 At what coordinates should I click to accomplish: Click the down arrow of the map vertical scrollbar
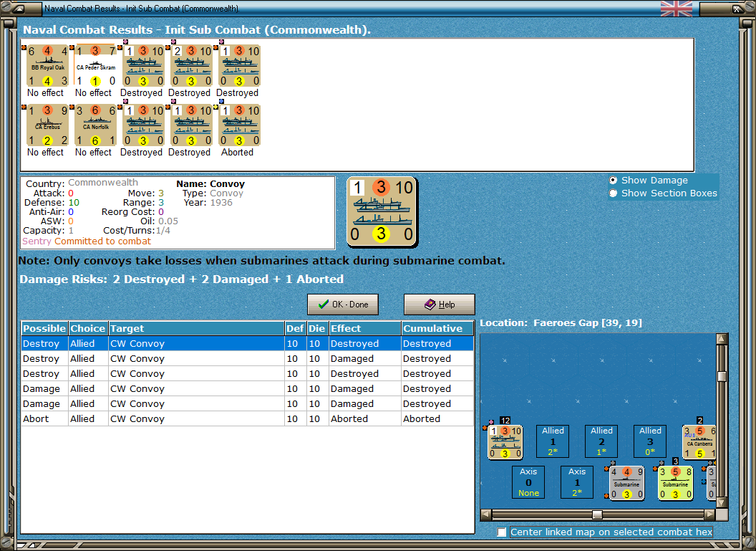point(722,502)
